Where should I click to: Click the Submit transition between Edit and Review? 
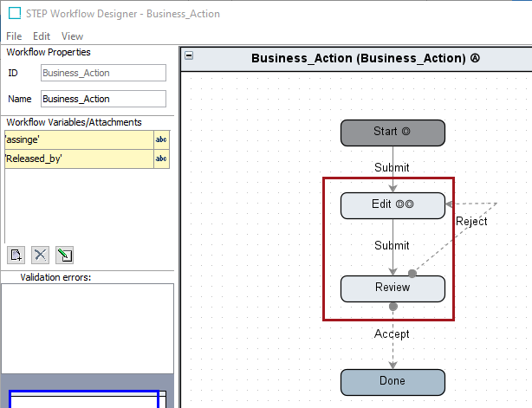[x=392, y=245]
